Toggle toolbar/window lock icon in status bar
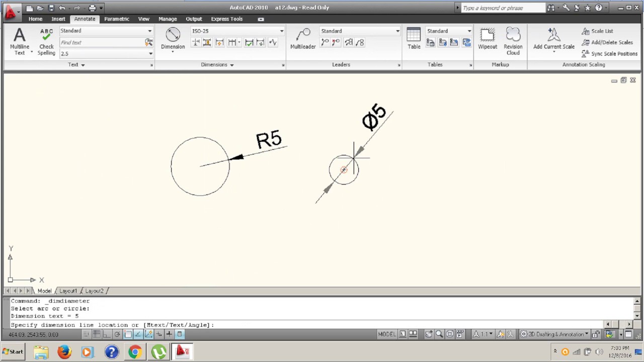The height and width of the screenshot is (362, 644). point(595,334)
